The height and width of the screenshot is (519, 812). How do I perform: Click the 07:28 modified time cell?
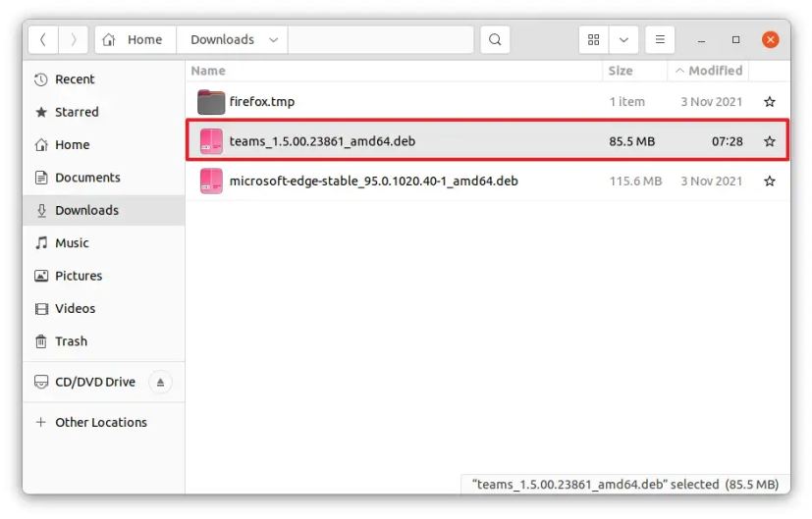pyautogui.click(x=728, y=141)
